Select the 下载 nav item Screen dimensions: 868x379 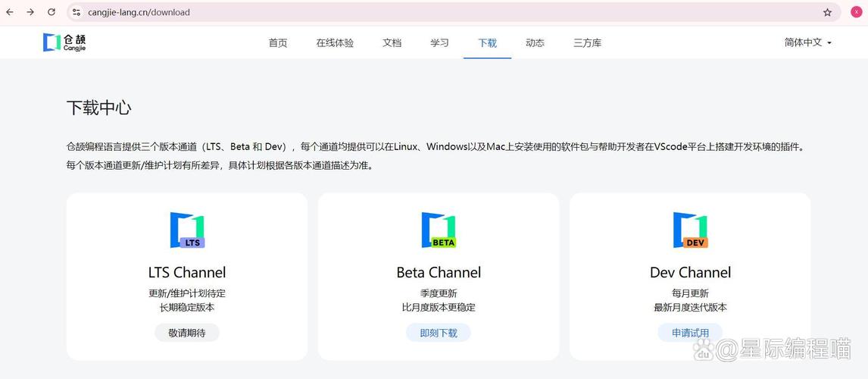pos(487,42)
